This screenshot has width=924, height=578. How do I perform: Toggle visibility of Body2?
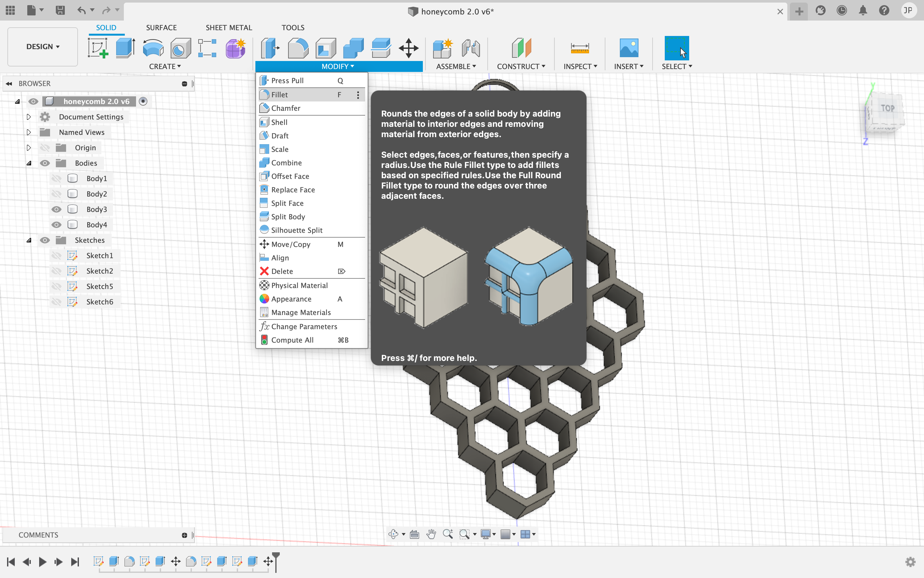(x=56, y=194)
